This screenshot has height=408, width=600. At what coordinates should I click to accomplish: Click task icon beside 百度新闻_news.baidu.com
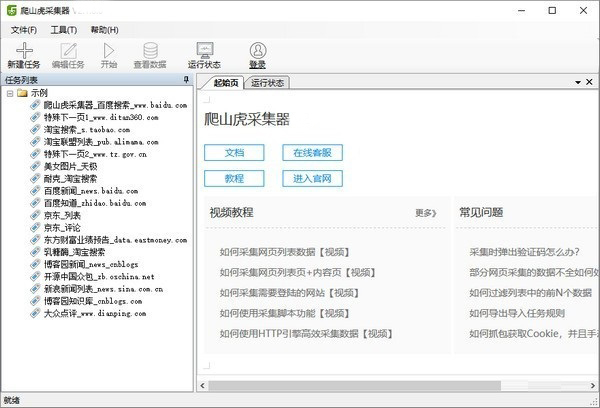click(x=35, y=191)
